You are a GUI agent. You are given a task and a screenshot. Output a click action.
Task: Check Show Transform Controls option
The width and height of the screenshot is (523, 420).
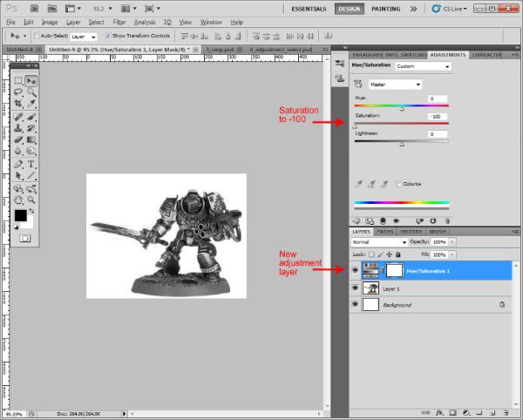tap(107, 37)
